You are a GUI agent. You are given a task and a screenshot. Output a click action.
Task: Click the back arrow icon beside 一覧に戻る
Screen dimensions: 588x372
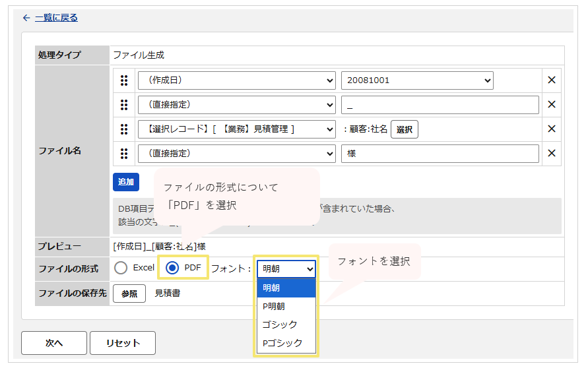(26, 18)
